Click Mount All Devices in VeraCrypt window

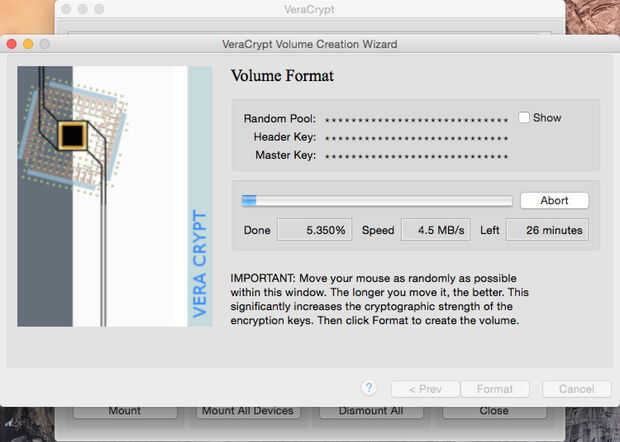248,411
